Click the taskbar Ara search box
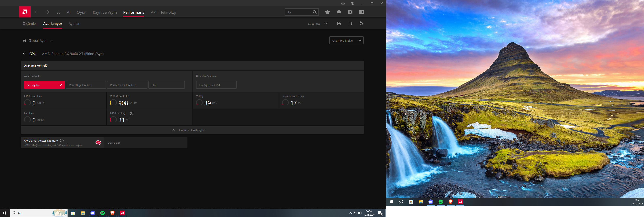The height and width of the screenshot is (217, 644). (39, 213)
